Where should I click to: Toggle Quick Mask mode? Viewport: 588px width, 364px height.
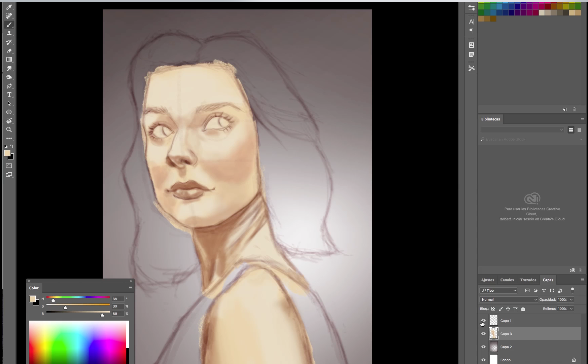click(9, 166)
